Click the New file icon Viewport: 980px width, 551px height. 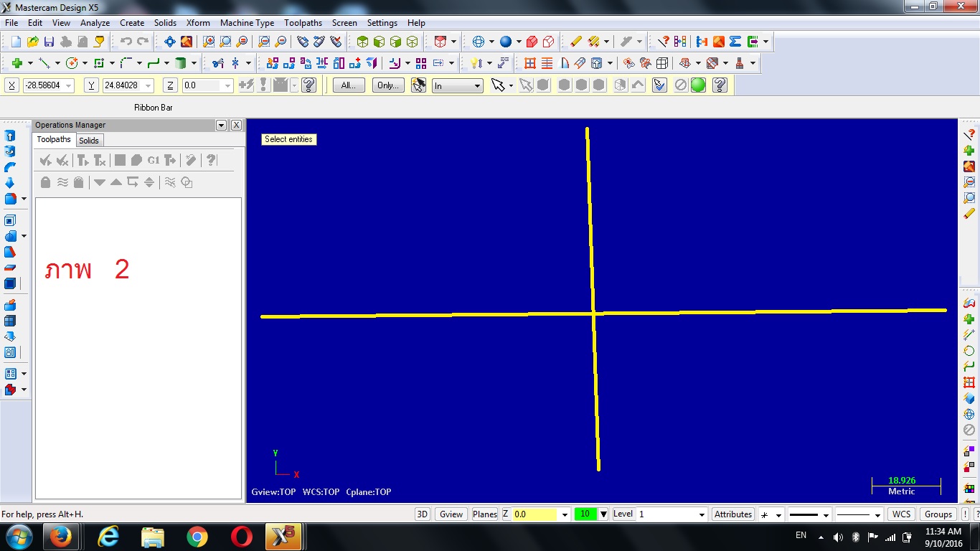[16, 42]
